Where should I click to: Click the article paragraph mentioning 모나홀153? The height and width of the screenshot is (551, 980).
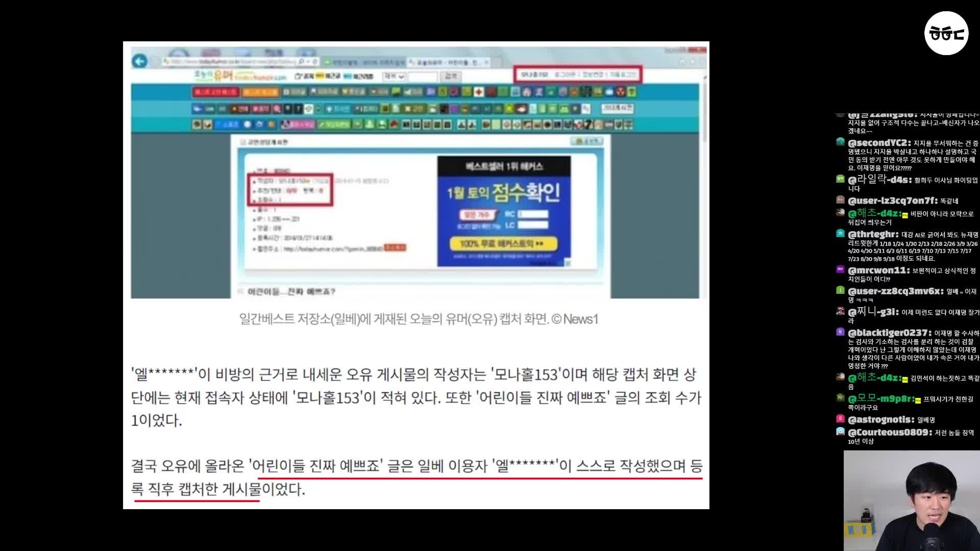[x=416, y=397]
